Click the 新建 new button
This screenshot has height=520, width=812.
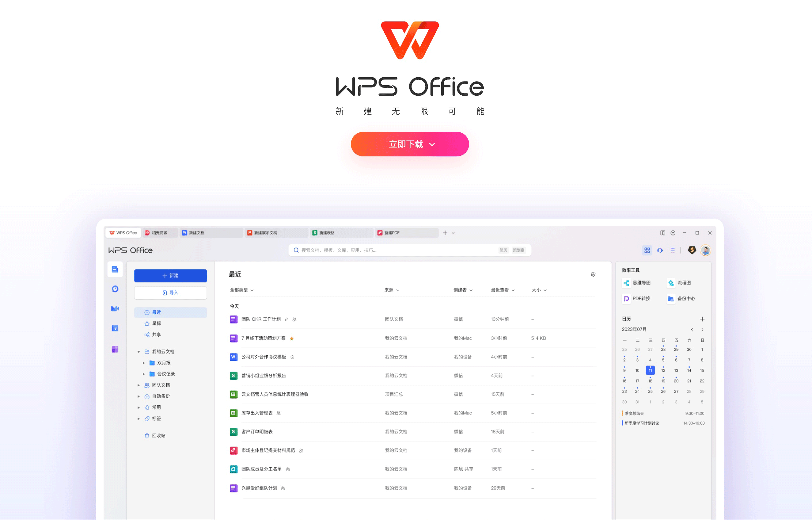click(170, 276)
